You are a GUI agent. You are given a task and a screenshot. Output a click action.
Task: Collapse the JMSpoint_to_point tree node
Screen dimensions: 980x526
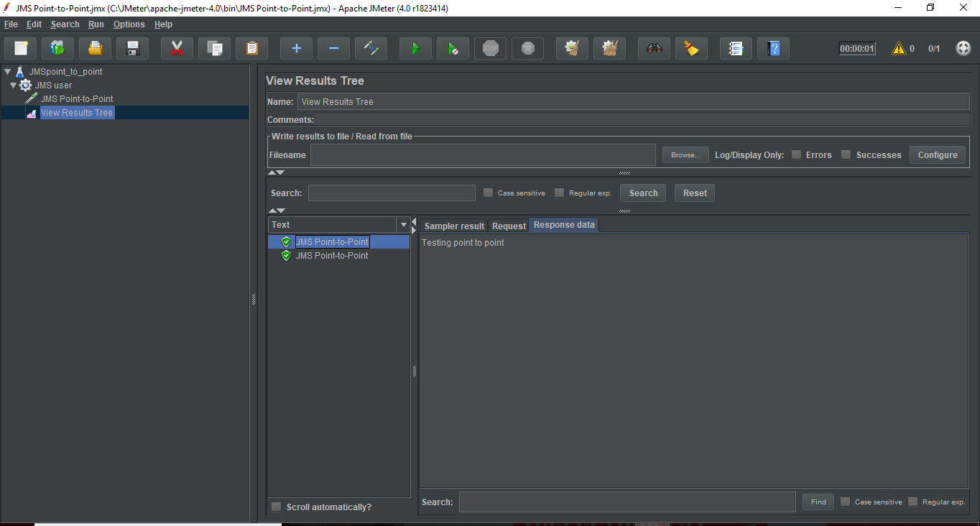[x=7, y=72]
